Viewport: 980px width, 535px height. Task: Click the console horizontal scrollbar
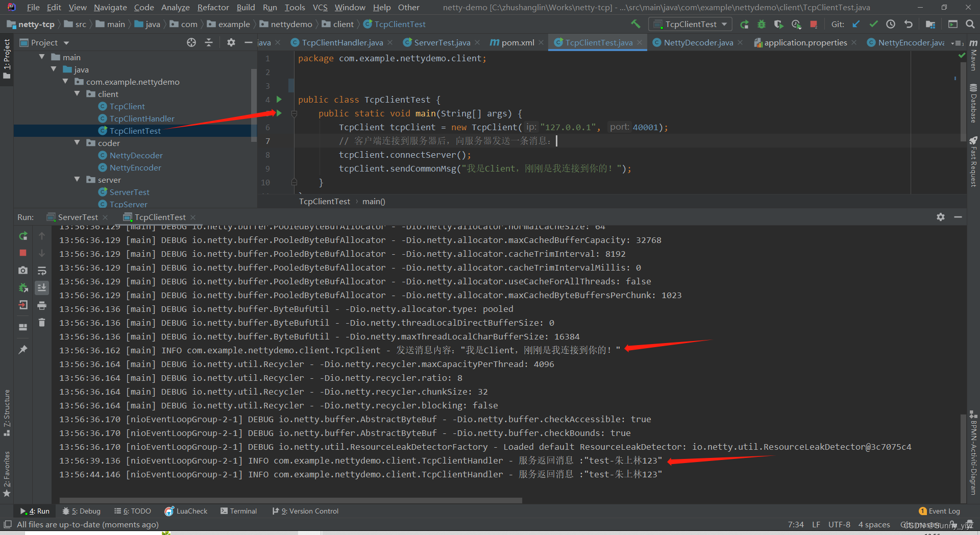point(291,500)
